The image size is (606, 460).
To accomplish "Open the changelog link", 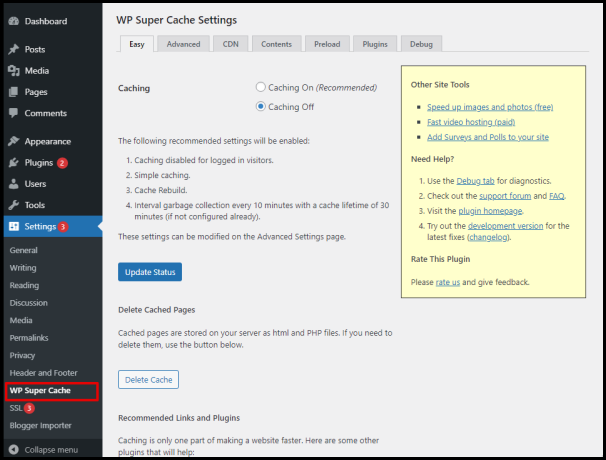I will click(489, 237).
